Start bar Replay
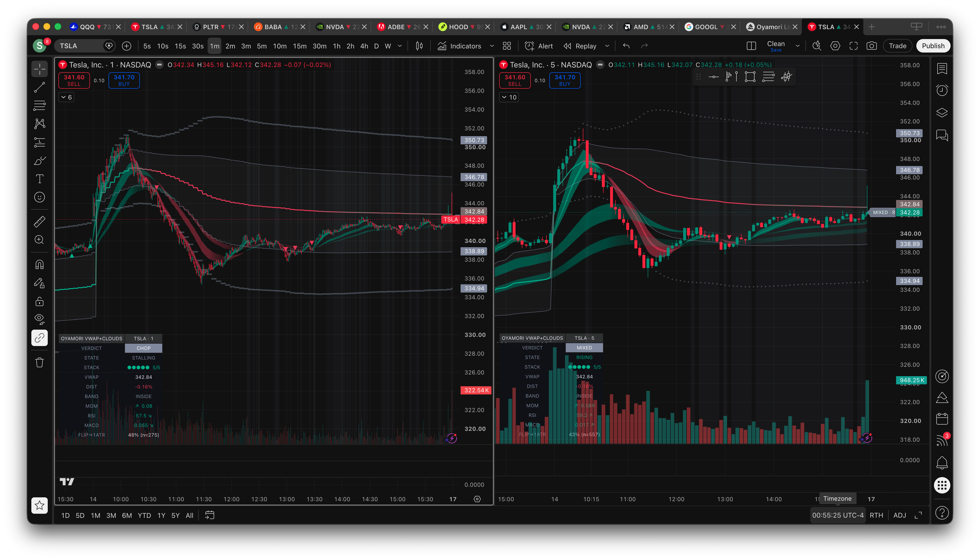The image size is (980, 560). click(580, 46)
